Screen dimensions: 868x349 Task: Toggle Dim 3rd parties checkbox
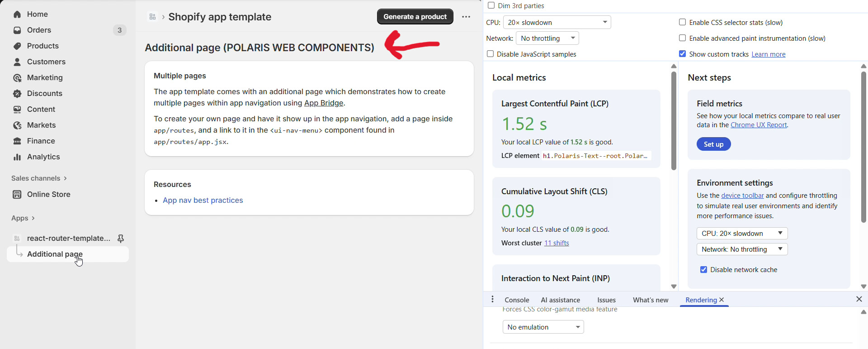(491, 5)
